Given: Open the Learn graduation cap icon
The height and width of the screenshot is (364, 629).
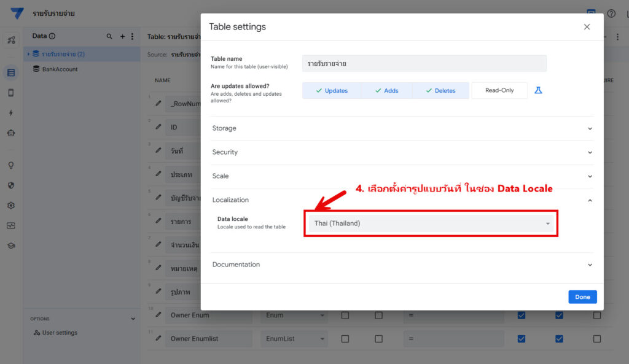Looking at the screenshot, I should coord(11,246).
